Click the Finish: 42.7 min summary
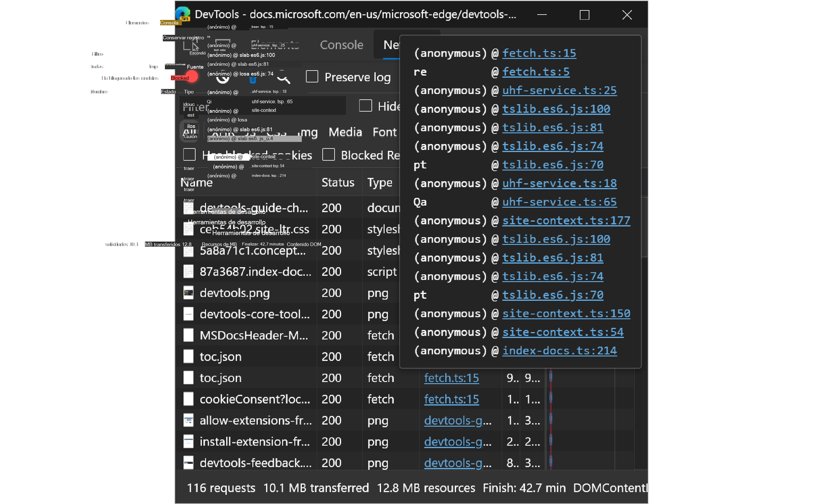 point(524,488)
